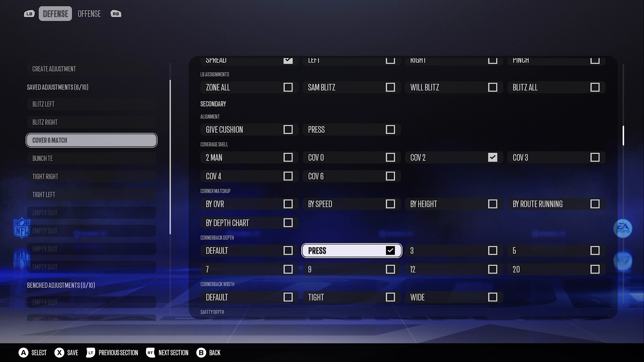Screen dimensions: 644x362
Task: Set cornerback depth to 7
Action: tap(249, 269)
